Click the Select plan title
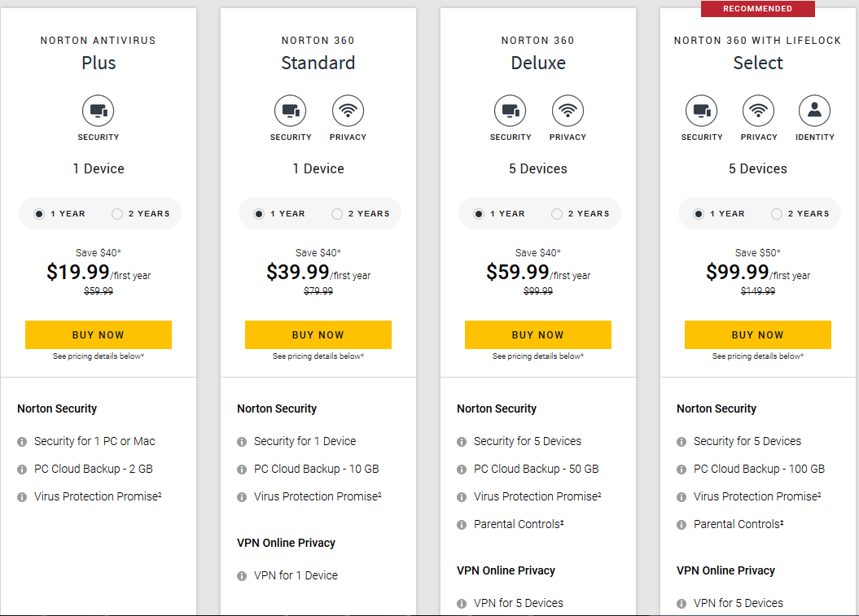This screenshot has width=859, height=616. pos(758,63)
